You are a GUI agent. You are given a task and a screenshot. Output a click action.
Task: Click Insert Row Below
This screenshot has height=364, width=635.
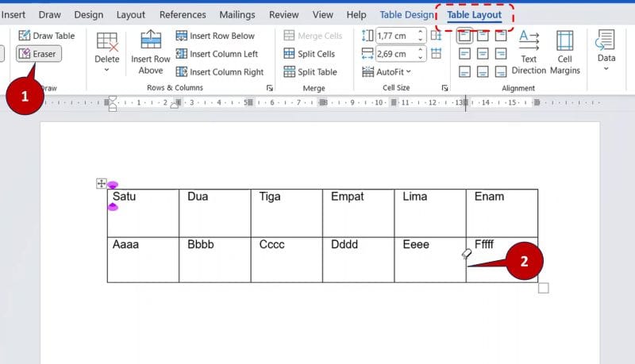click(215, 36)
